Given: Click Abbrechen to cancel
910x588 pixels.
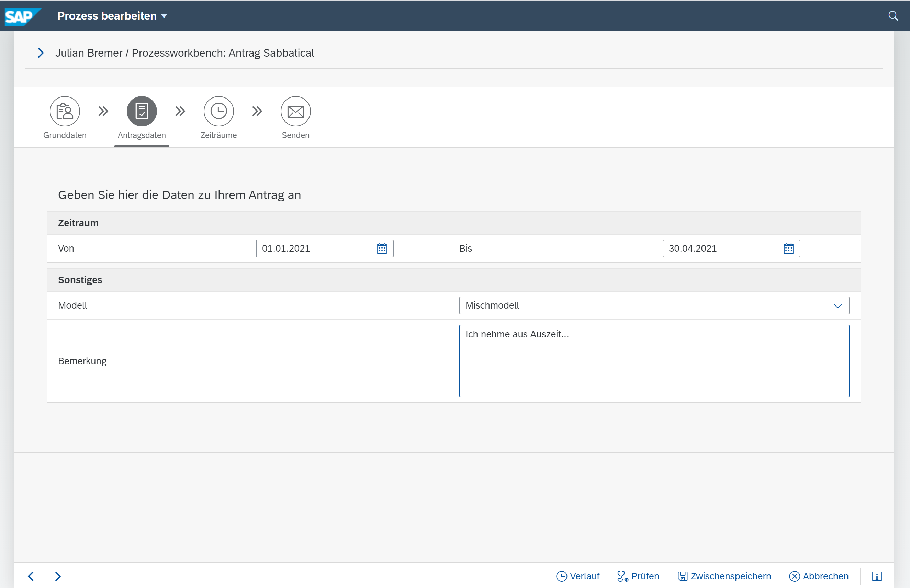Looking at the screenshot, I should (819, 576).
